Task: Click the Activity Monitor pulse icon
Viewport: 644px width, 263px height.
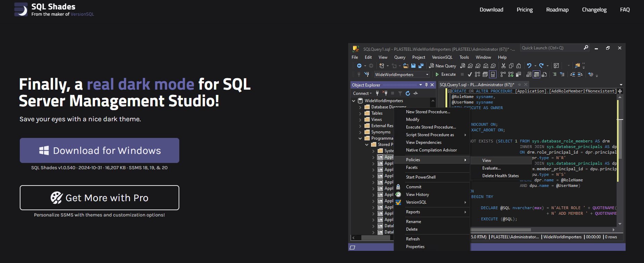Action: (x=415, y=93)
